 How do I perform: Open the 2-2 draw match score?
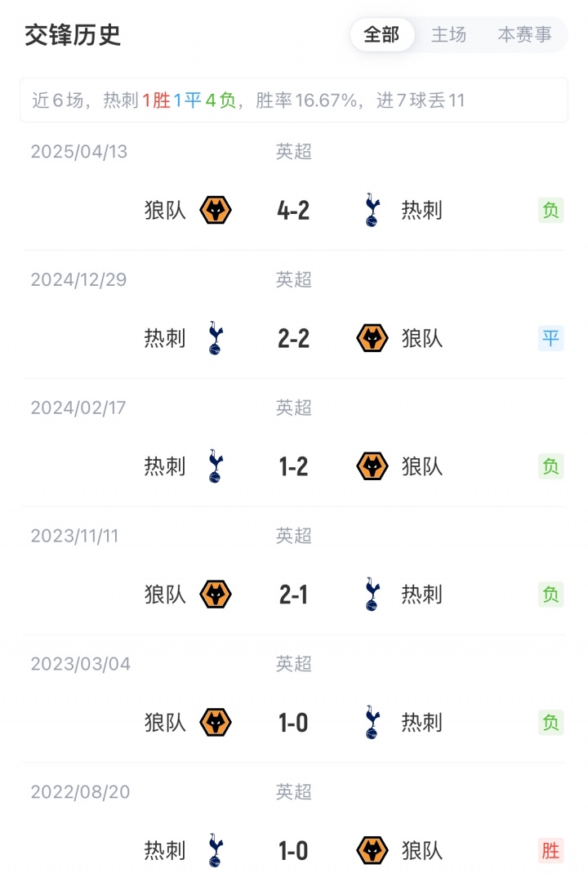tap(293, 338)
